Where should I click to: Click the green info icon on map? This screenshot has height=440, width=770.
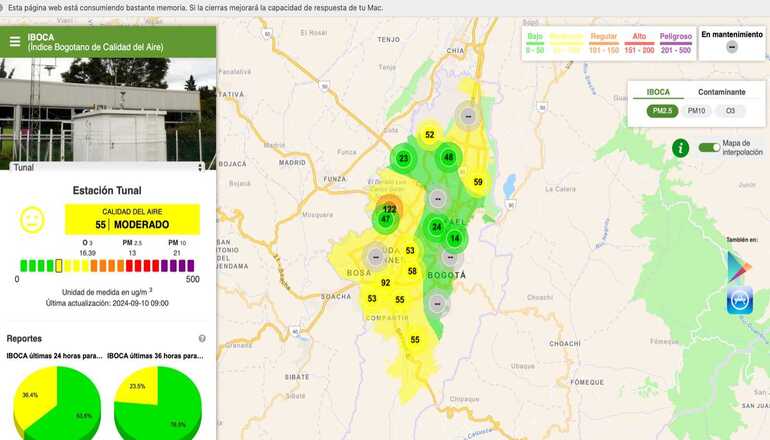tap(681, 148)
